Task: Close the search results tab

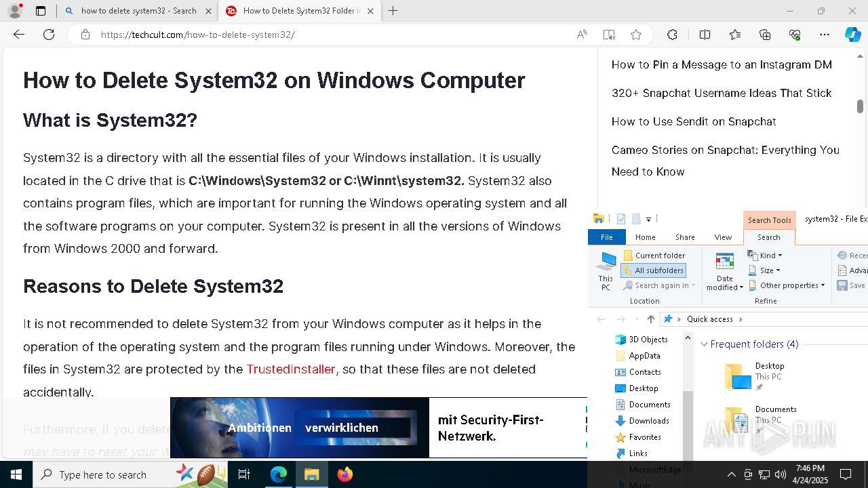Action: pos(208,11)
